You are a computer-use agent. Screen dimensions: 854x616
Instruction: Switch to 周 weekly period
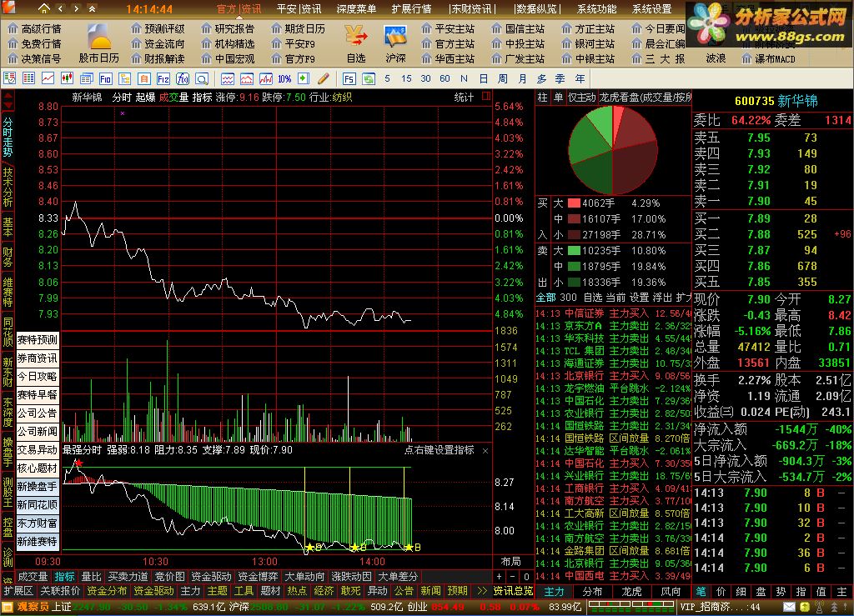coord(503,78)
